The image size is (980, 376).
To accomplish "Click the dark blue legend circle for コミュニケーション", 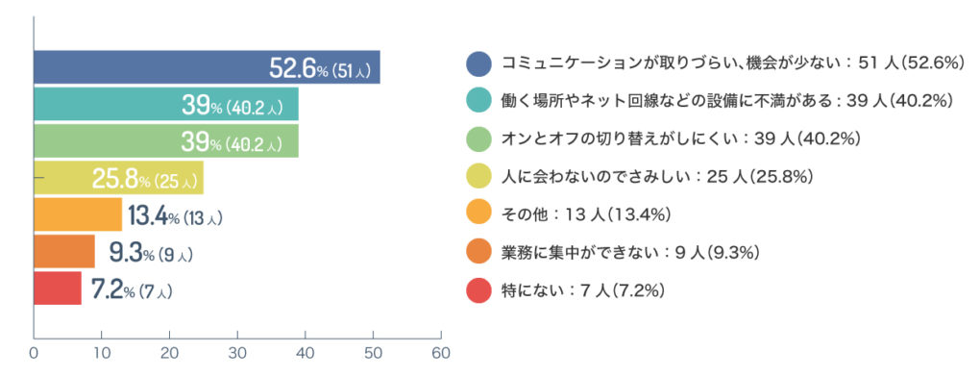I will pyautogui.click(x=478, y=63).
